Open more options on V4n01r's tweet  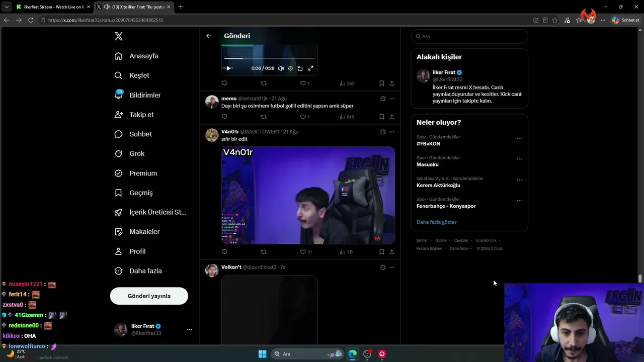tap(392, 132)
